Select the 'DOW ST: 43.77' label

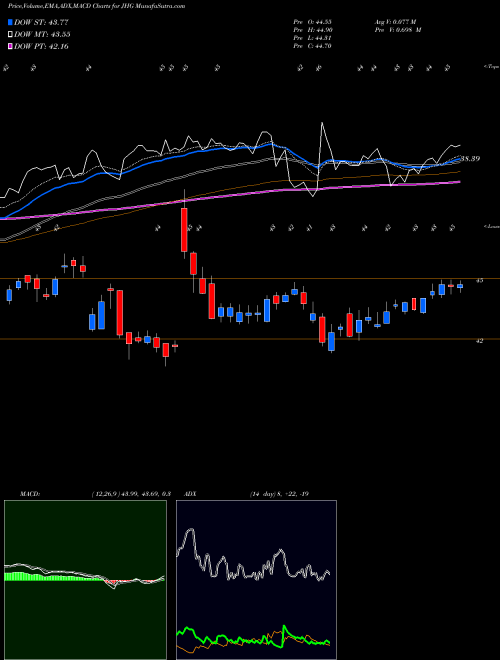pyautogui.click(x=41, y=22)
